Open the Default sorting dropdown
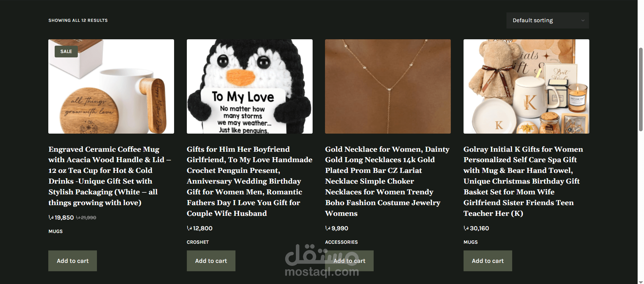Viewport: 644px width, 284px height. click(547, 20)
